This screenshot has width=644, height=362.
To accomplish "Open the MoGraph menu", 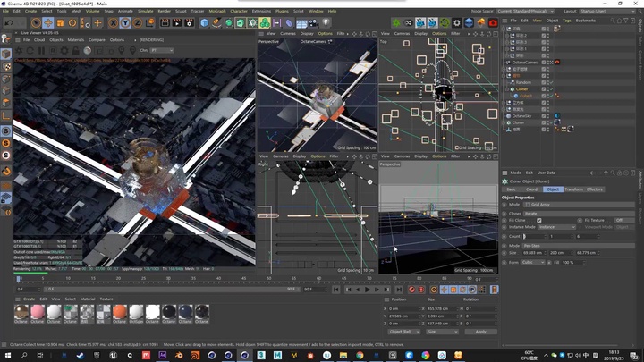I will tap(216, 11).
